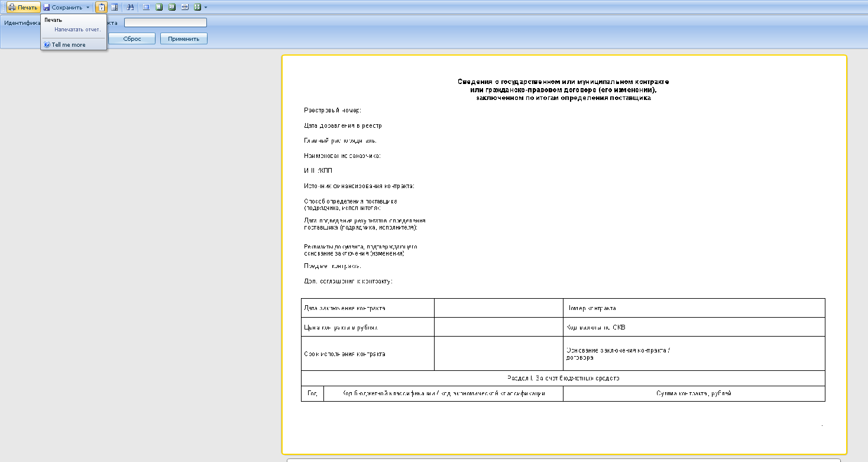This screenshot has width=868, height=462.
Task: Select the multiple pages view icon
Action: [197, 7]
